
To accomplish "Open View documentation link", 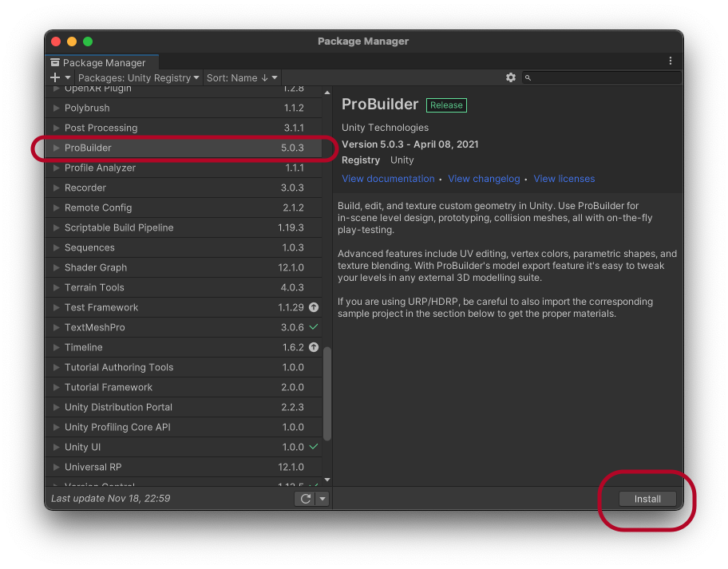I will tap(388, 179).
